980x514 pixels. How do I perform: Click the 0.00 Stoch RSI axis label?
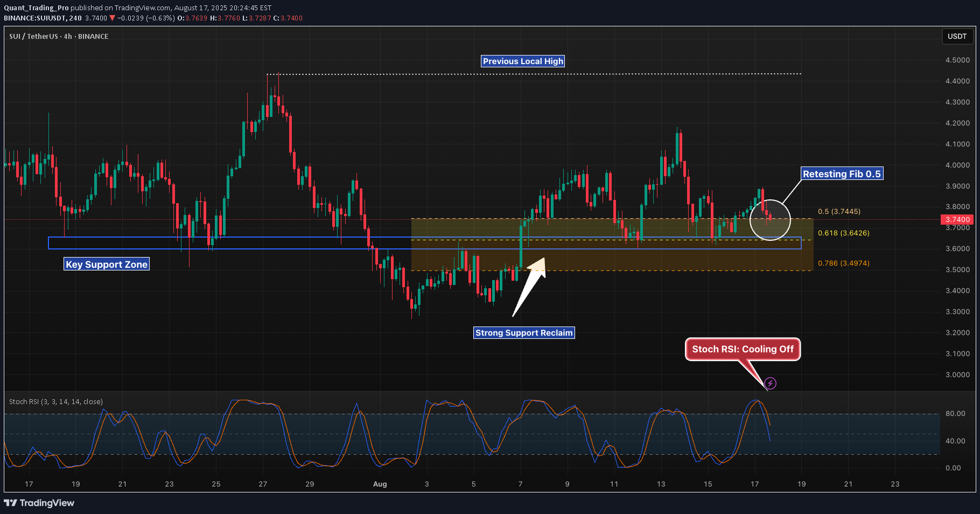[953, 468]
